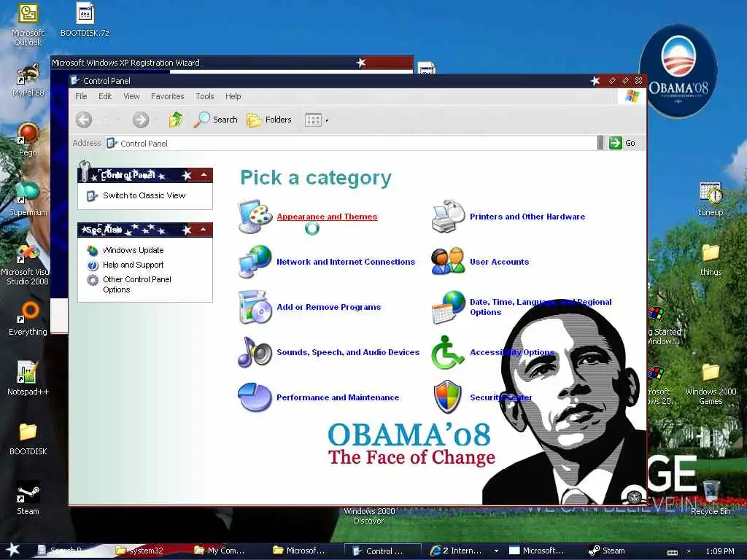Viewport: 747px width, 560px height.
Task: Switch to Classic View
Action: [x=144, y=195]
